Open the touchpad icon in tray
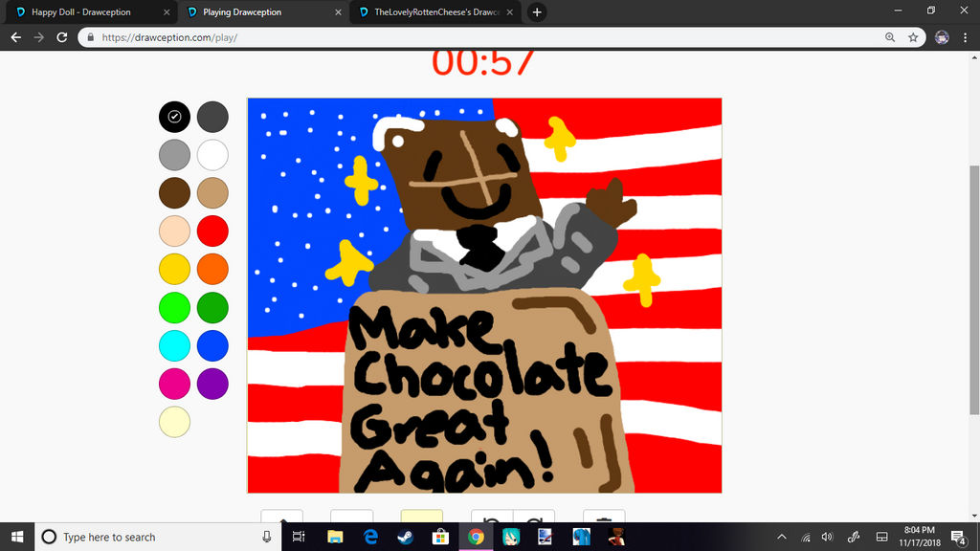 coord(881,537)
